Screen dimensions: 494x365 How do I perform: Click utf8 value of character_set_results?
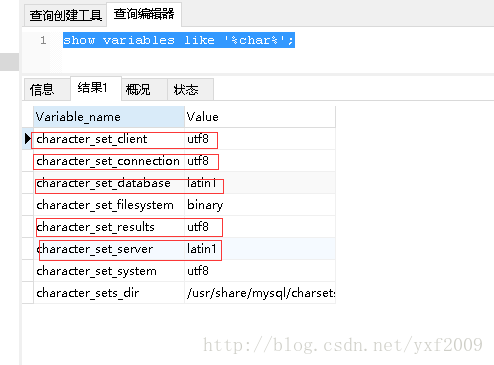[260, 227]
